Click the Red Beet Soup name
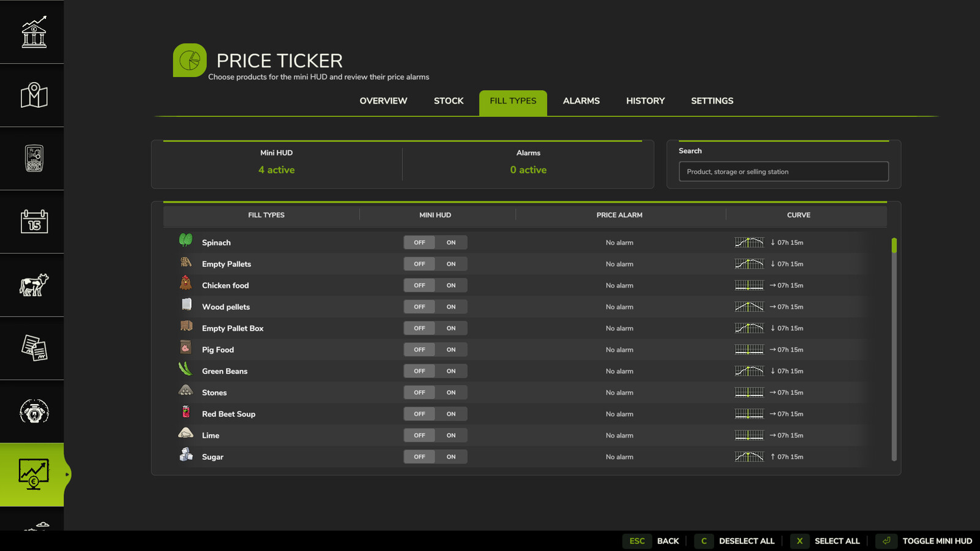This screenshot has height=551, width=980. coord(228,414)
